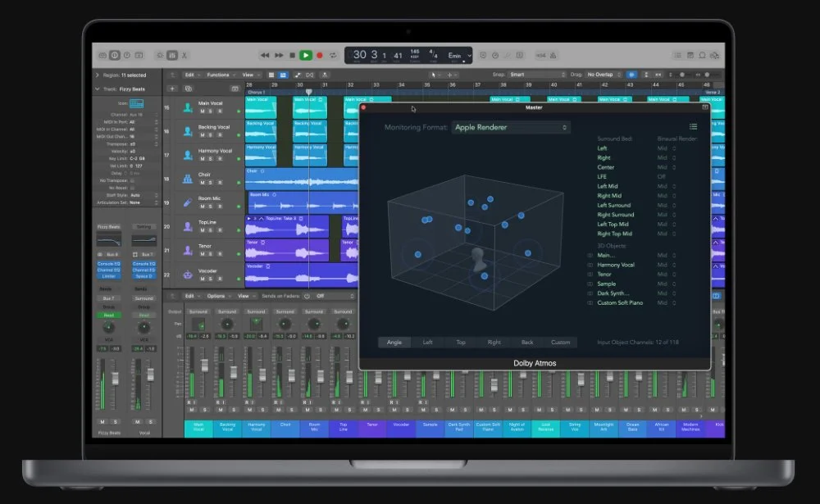Image resolution: width=820 pixels, height=504 pixels.
Task: Solo the TopLine track
Action: [211, 230]
